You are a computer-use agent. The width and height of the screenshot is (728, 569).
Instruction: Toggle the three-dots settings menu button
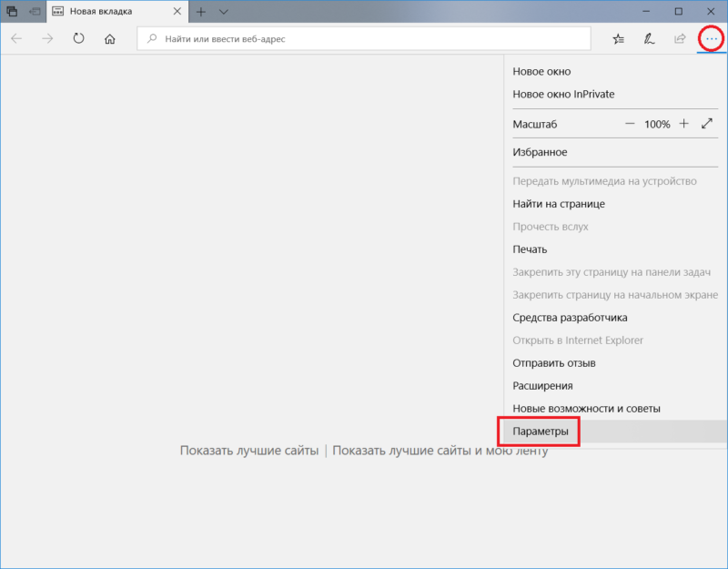(712, 39)
